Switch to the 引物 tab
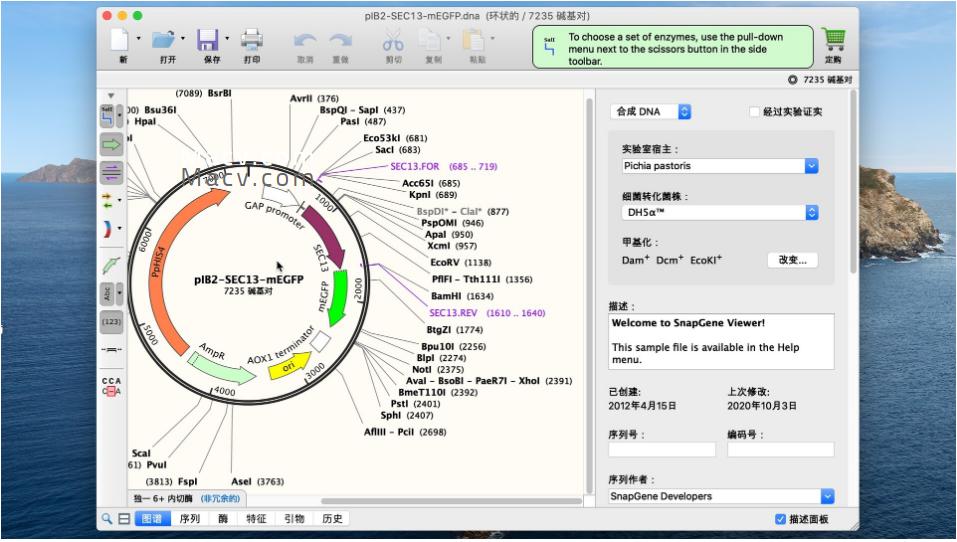This screenshot has height=542, width=957. 294,519
